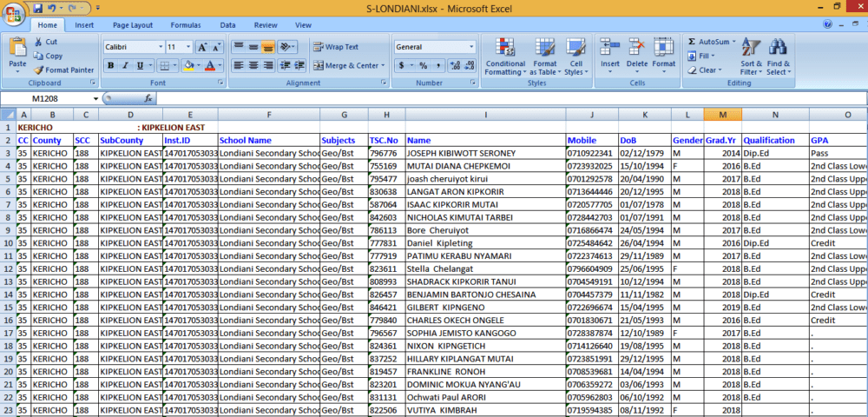The width and height of the screenshot is (868, 417).
Task: Click the AutoSum button
Action: point(708,42)
